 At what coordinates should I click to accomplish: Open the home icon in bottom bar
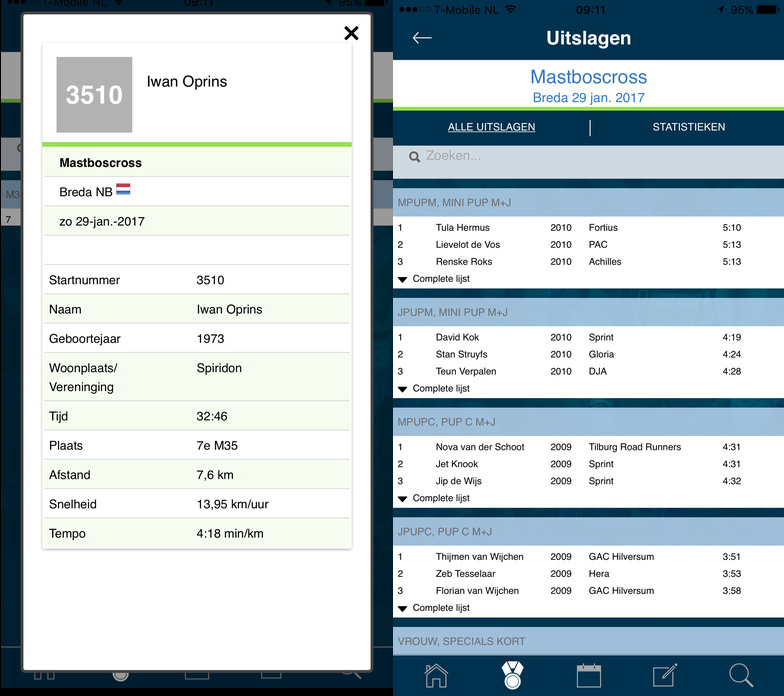[436, 674]
